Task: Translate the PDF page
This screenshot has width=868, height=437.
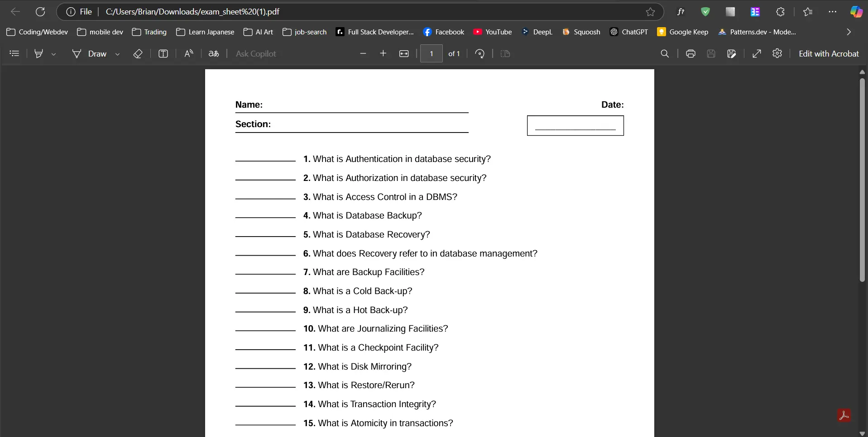Action: coord(213,54)
